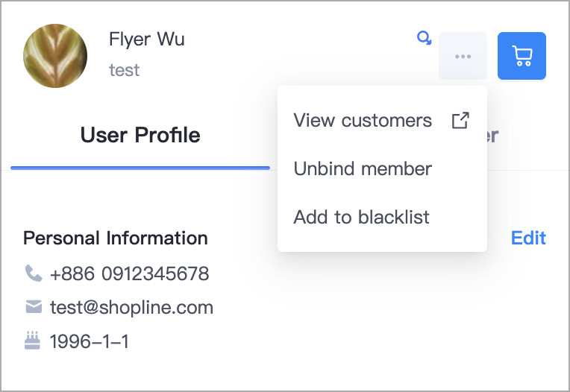Click the blue shopping cart button
Image resolution: width=570 pixels, height=392 pixels.
pyautogui.click(x=522, y=56)
